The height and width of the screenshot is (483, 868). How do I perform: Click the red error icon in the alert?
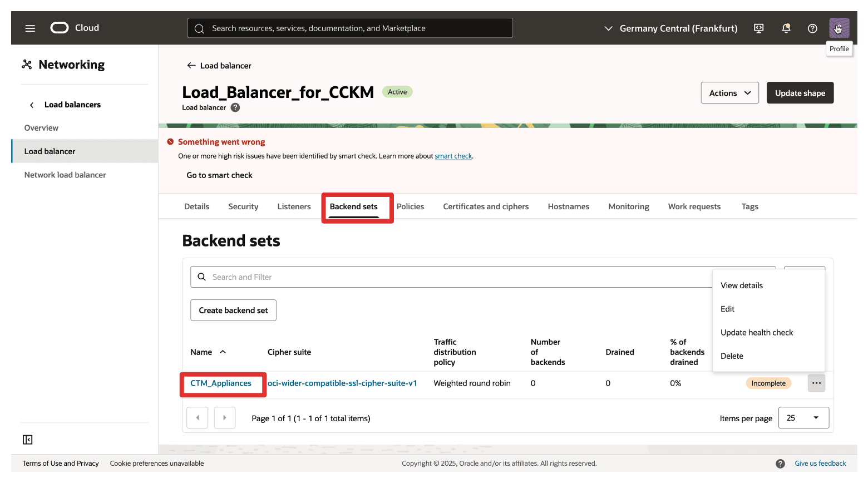[170, 142]
